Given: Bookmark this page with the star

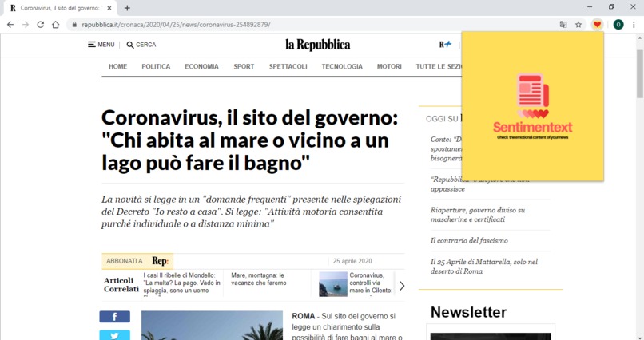Looking at the screenshot, I should click(578, 25).
